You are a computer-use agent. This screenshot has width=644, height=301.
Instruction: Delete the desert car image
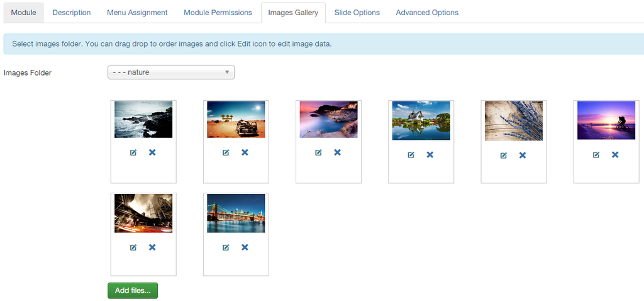245,152
